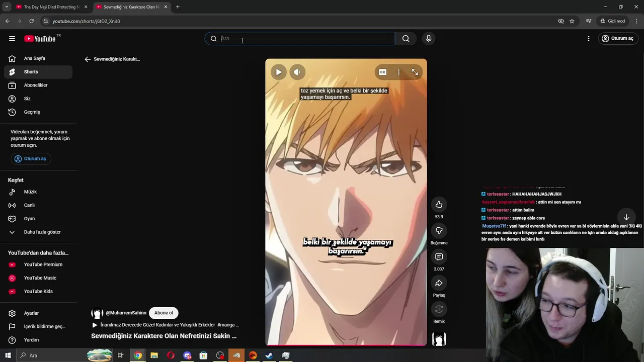Open Canlı live streams
This screenshot has width=644, height=362.
tap(38, 205)
